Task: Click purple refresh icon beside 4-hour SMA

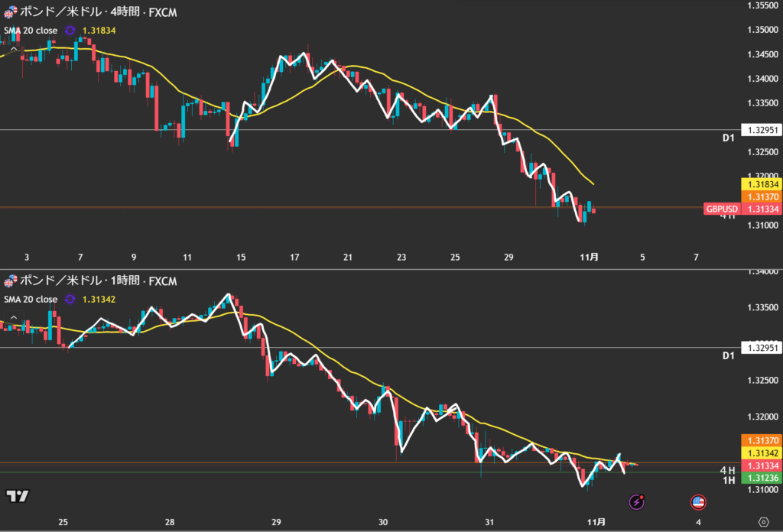Action: click(70, 31)
